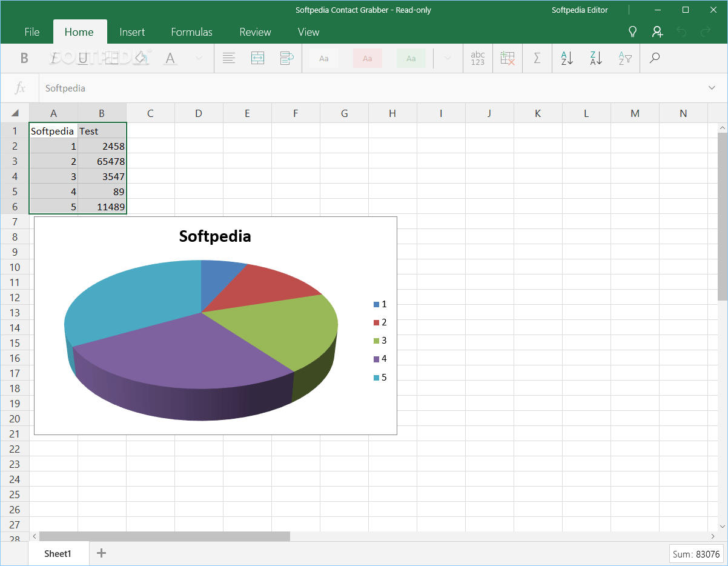This screenshot has height=566, width=728.
Task: Apply font color using the A icon
Action: point(170,58)
